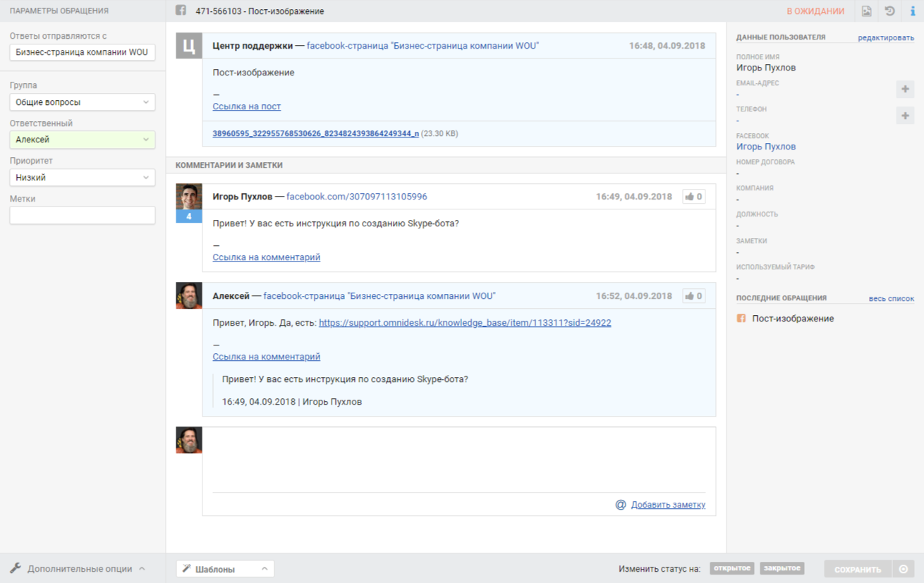Add an email address with the plus icon
This screenshot has height=583, width=924.
tap(905, 90)
